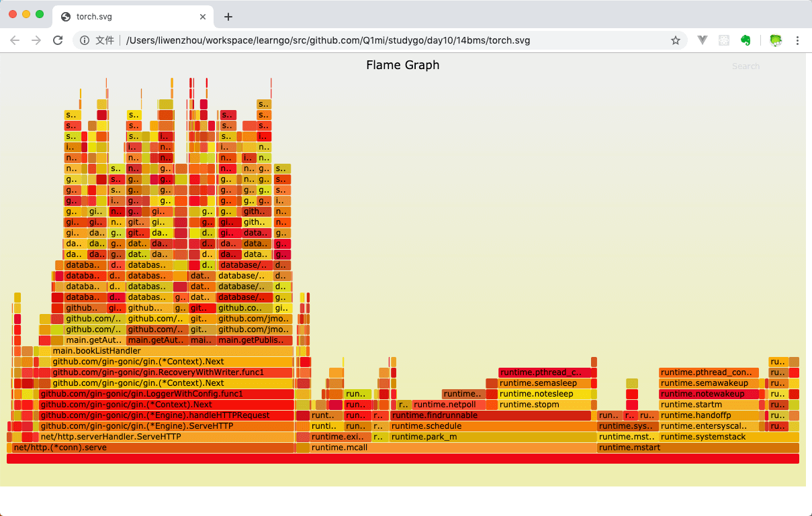This screenshot has height=516, width=812.
Task: Click the red root frame at the bottom
Action: point(403,458)
